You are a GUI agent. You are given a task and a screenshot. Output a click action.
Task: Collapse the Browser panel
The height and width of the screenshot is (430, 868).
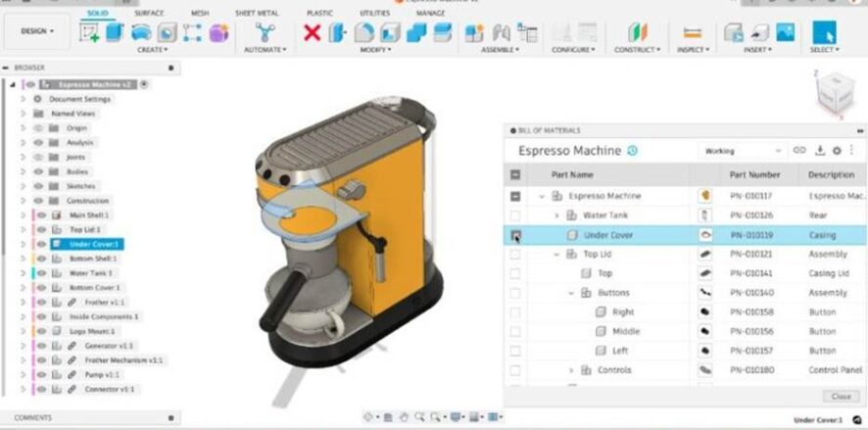6,68
